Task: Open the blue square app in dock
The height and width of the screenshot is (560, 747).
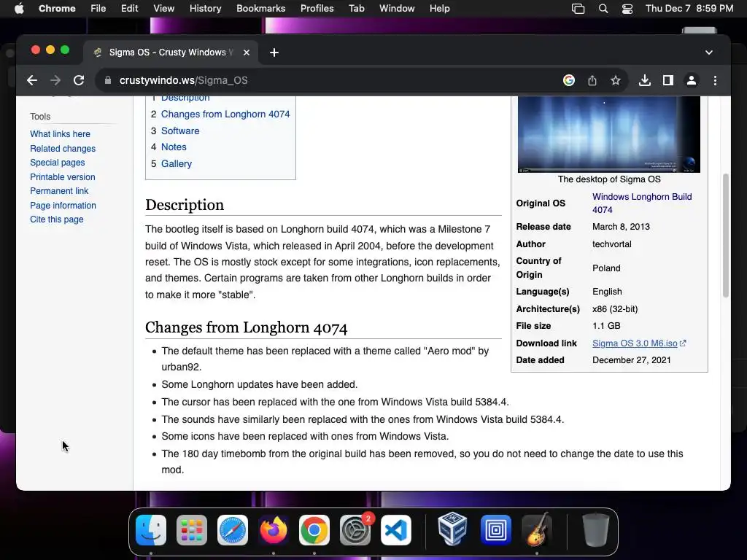Action: click(x=495, y=530)
